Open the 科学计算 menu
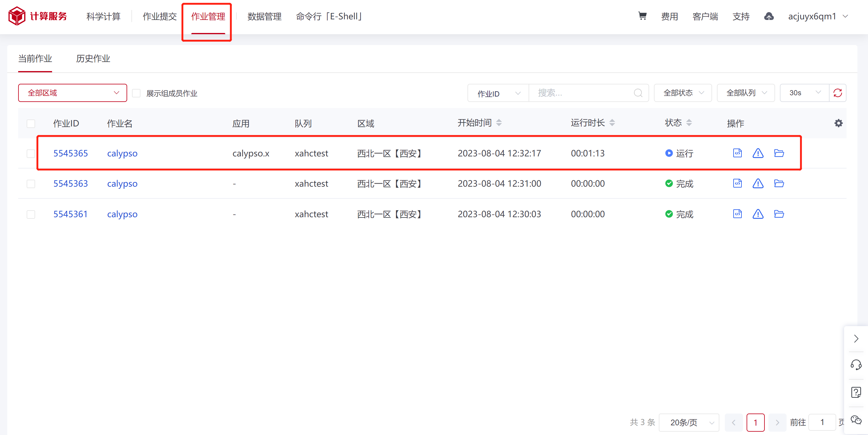The height and width of the screenshot is (435, 868). pyautogui.click(x=103, y=16)
